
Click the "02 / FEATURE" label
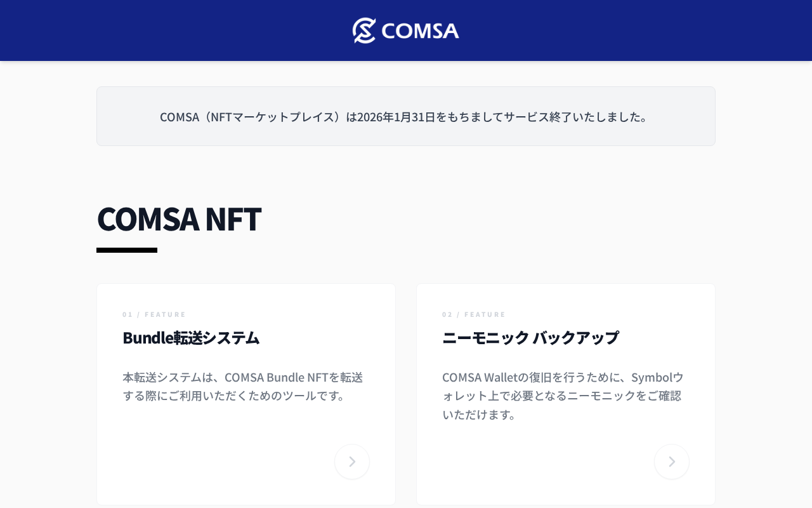(474, 314)
